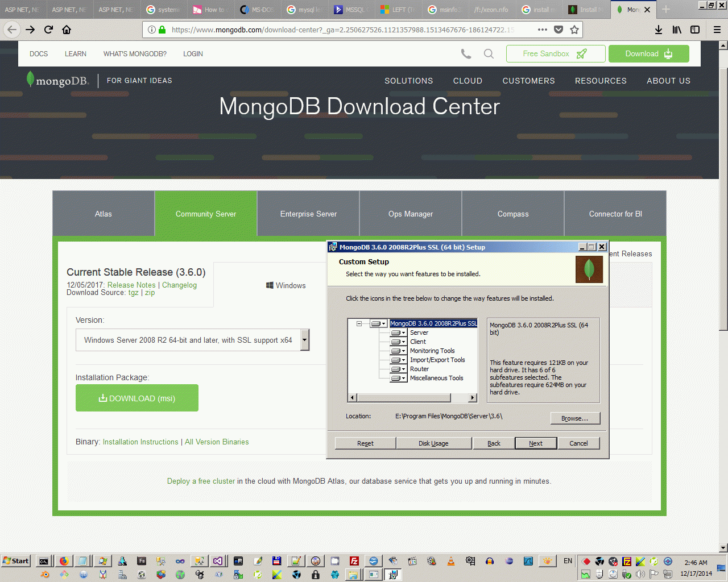
Task: Select the Community Server tab
Action: 206,214
